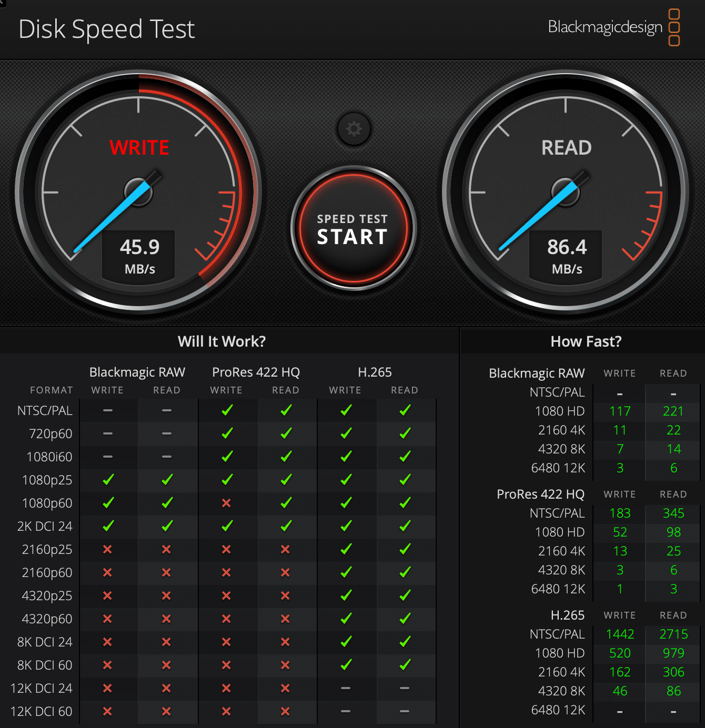Click the 2K DCI 24 format row label
The height and width of the screenshot is (728, 705).
click(45, 526)
